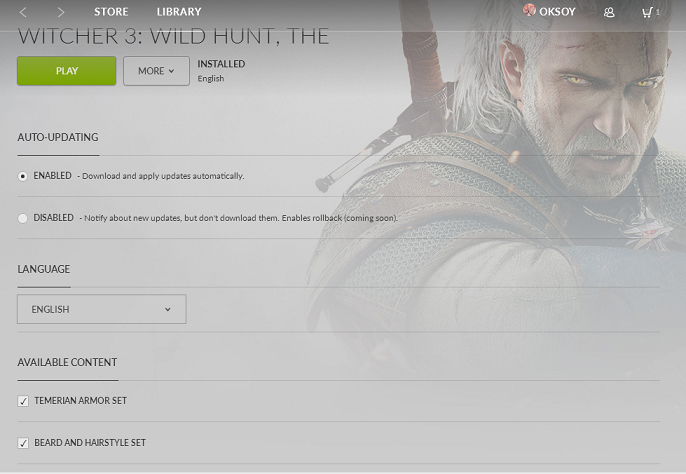The image size is (686, 474).
Task: Open the shopping cart icon
Action: tap(647, 12)
